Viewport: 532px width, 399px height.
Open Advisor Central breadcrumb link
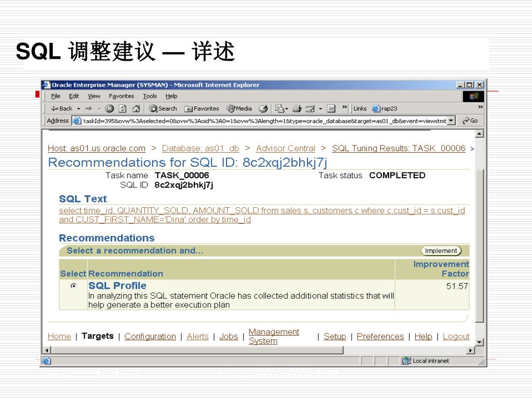(286, 149)
